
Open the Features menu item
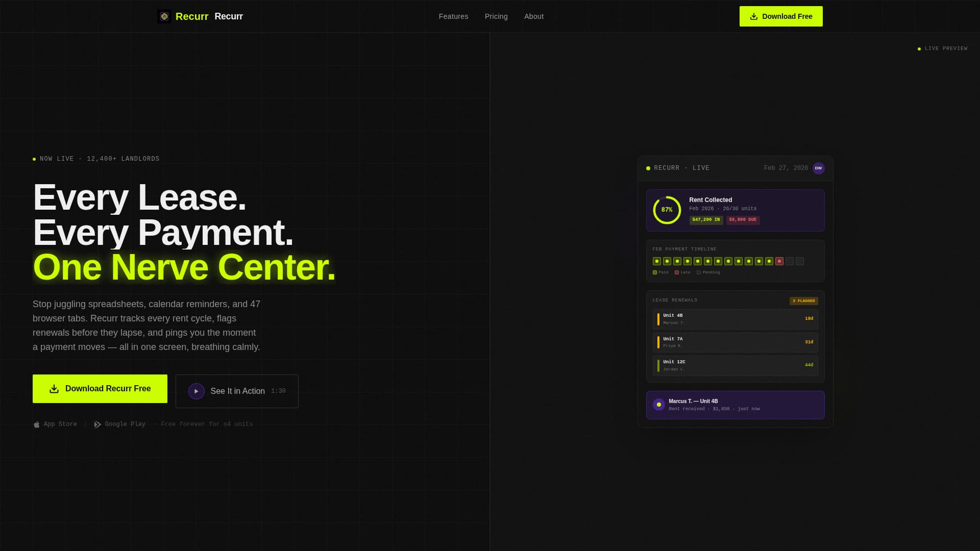tap(453, 16)
